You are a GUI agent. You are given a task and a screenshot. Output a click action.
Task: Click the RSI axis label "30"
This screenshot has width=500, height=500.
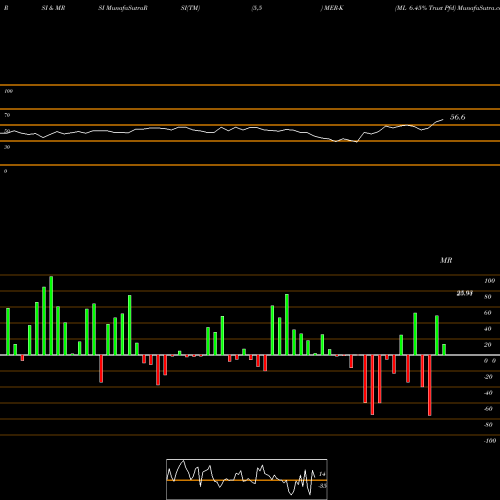pos(7,147)
